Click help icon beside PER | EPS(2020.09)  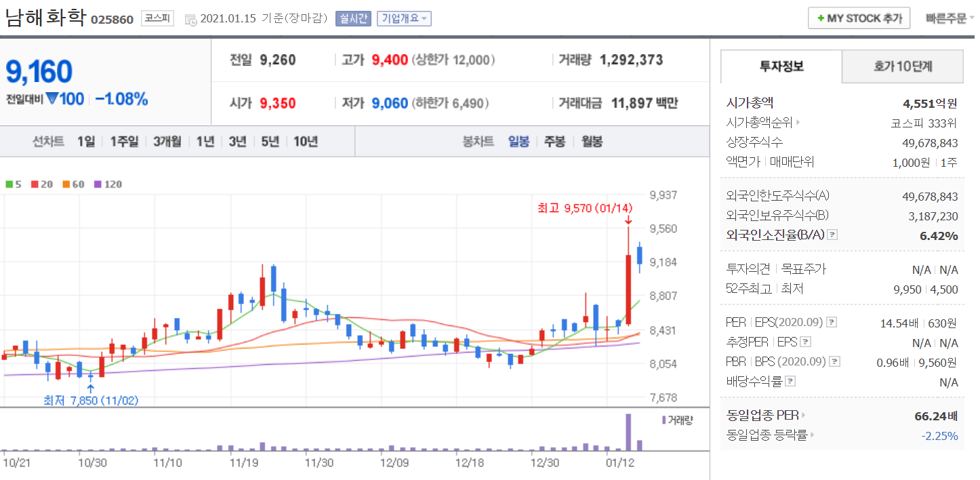point(832,323)
